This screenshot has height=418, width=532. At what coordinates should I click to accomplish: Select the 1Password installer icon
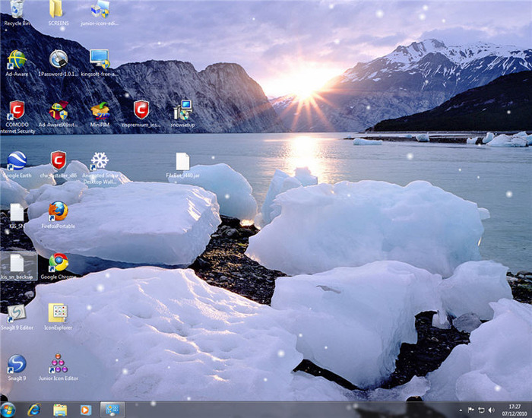point(59,59)
